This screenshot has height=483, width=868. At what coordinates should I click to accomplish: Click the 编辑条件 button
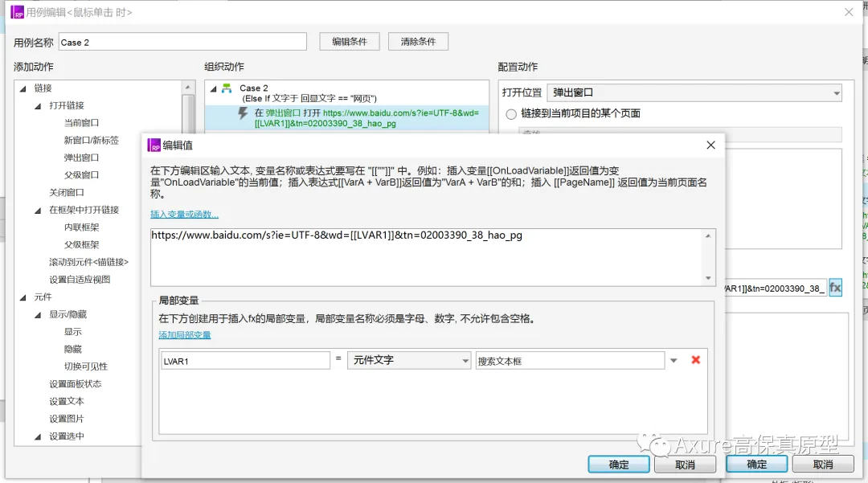click(350, 42)
